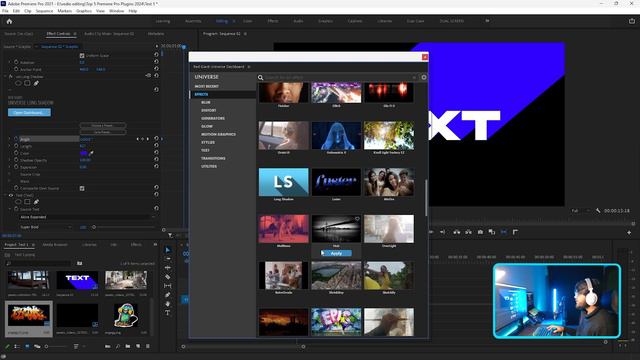The image size is (640, 360).
Task: Select the Selection tool arrow in Tools panel
Action: tap(168, 250)
